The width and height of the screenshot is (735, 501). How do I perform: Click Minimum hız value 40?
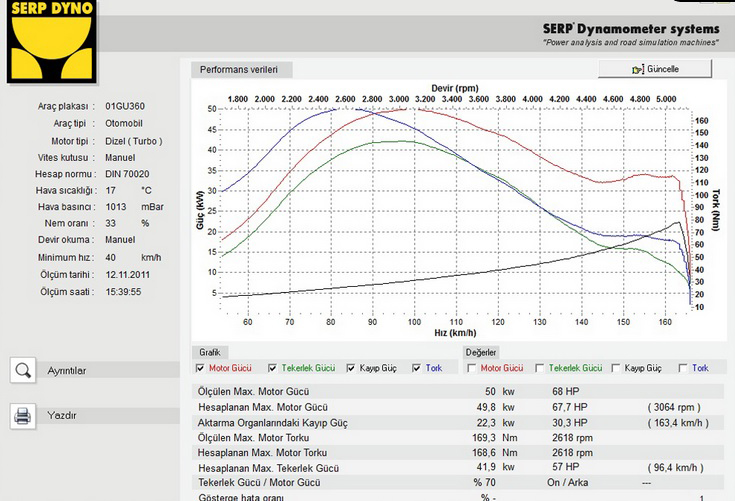[x=111, y=257]
